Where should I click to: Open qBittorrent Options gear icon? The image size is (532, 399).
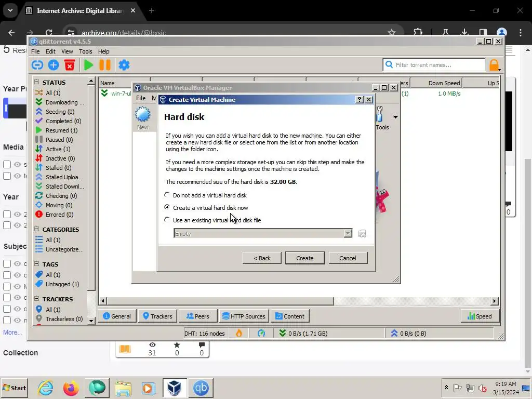[x=124, y=65]
